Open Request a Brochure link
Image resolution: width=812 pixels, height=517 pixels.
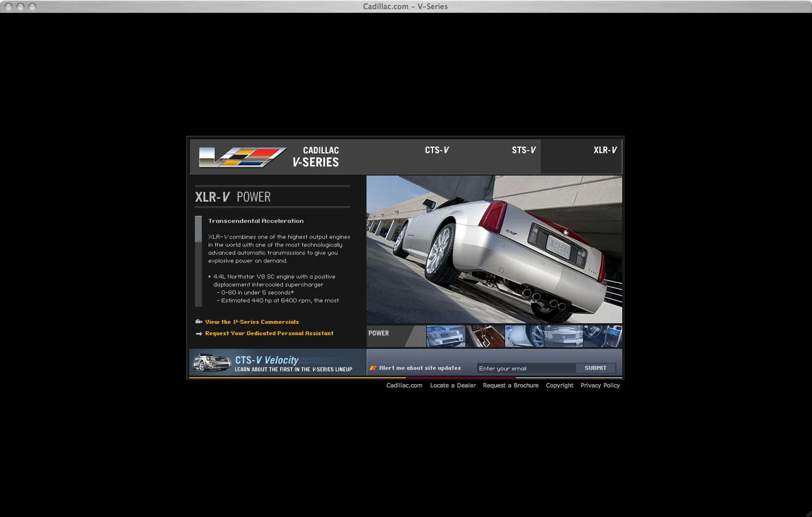pos(511,385)
